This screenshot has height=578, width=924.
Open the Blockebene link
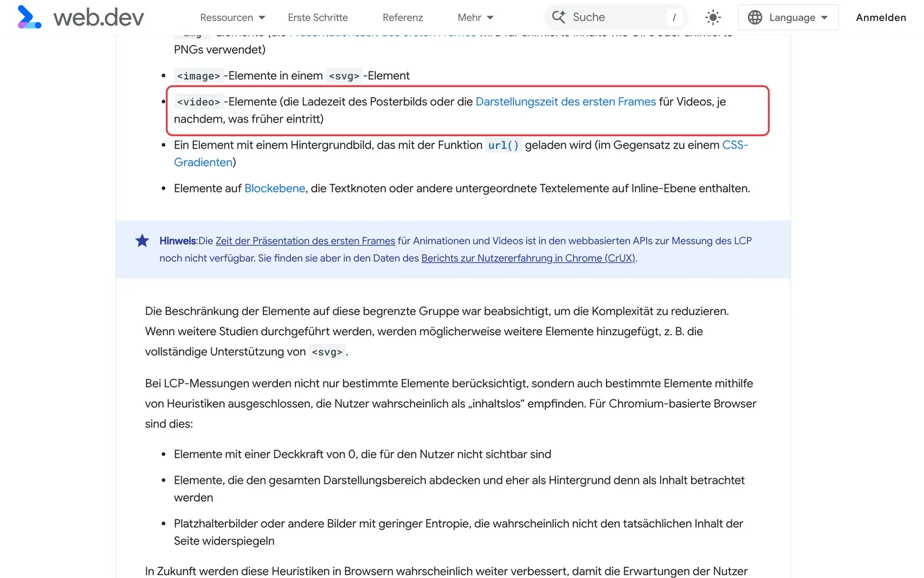click(274, 188)
